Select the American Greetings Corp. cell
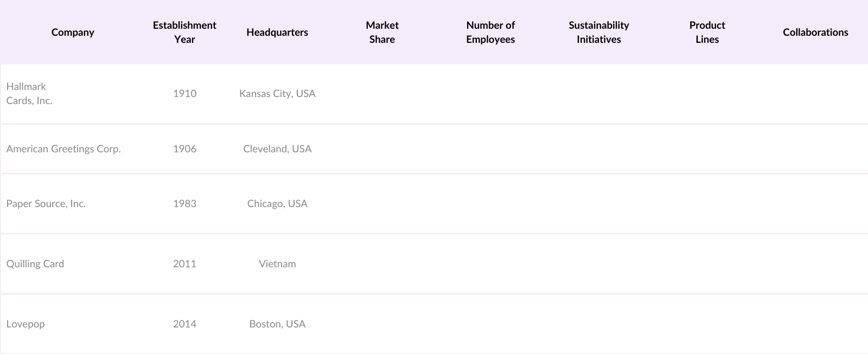Viewport: 868px width, 354px height. 63,149
